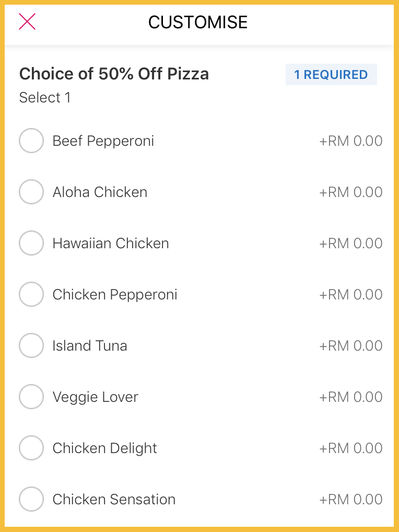399x532 pixels.
Task: Click the CUSTOMISE title text
Action: [198, 22]
